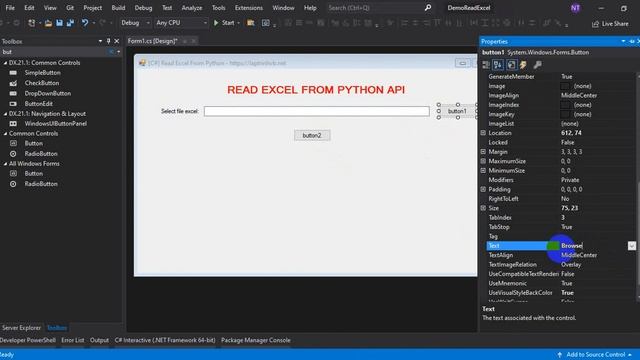Select RadioButton under Common Controls group
The width and height of the screenshot is (640, 360).
(x=41, y=154)
